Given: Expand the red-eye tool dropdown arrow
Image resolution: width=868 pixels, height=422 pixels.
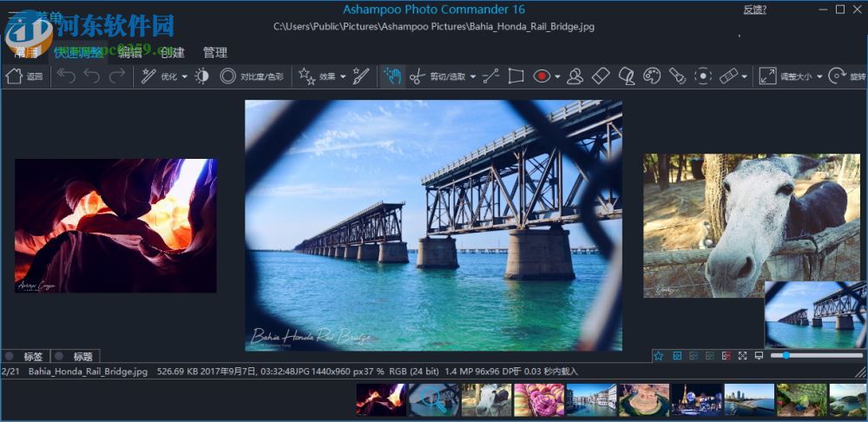Looking at the screenshot, I should click(x=557, y=76).
